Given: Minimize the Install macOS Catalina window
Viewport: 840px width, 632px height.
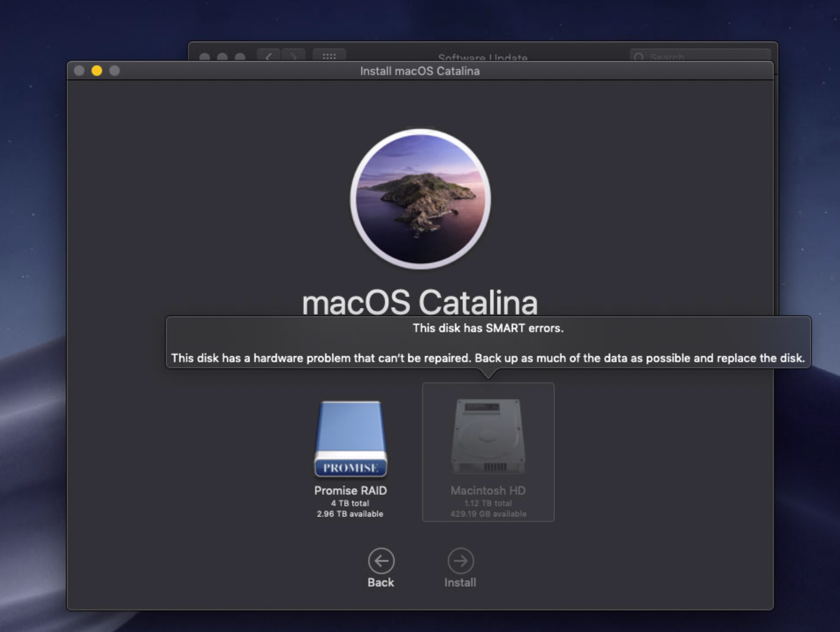Looking at the screenshot, I should click(97, 71).
